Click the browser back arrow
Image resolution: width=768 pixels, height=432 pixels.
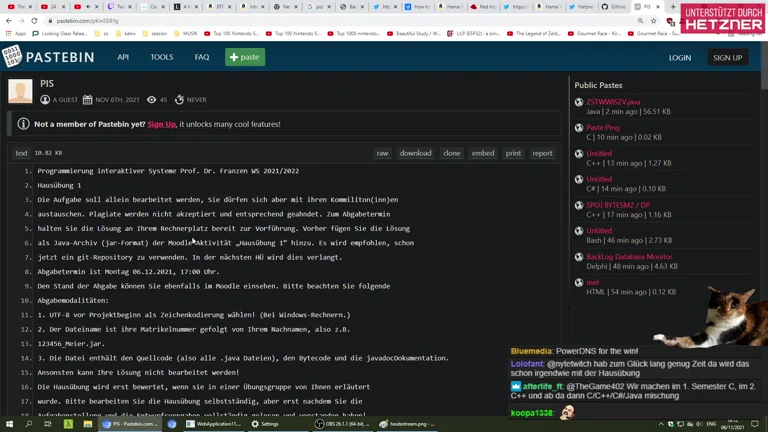point(9,21)
